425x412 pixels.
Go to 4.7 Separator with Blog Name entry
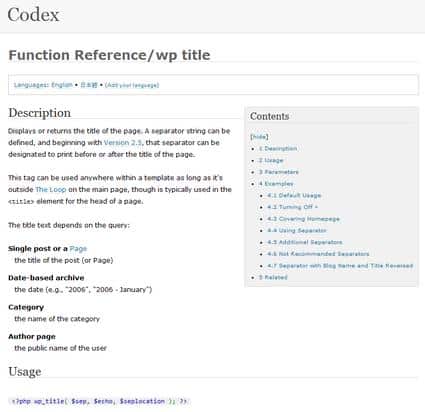[x=340, y=266]
